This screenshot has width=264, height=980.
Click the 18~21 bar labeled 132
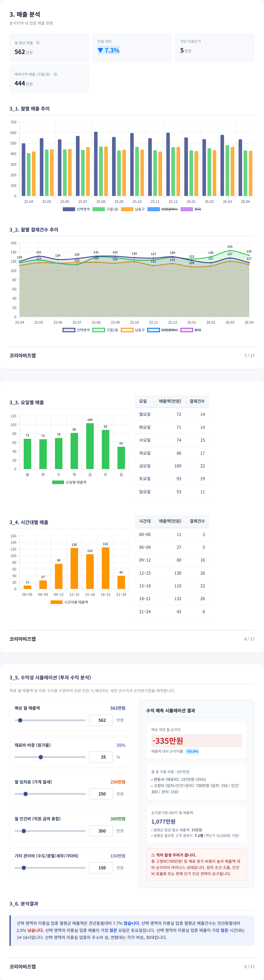point(106,568)
